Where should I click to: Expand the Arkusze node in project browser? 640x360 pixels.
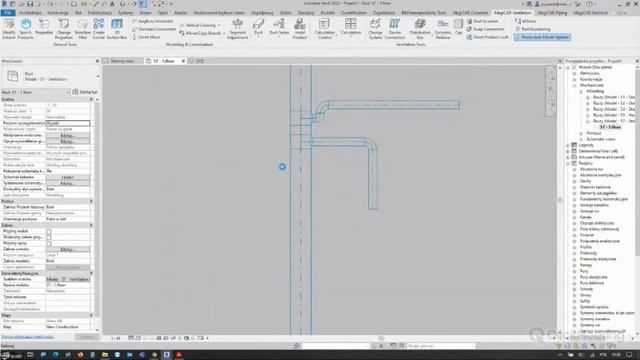(x=568, y=157)
